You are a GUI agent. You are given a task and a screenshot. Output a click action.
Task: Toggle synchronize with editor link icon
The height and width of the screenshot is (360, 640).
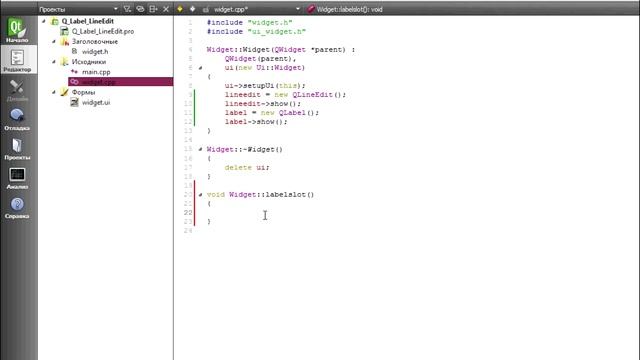(x=140, y=9)
